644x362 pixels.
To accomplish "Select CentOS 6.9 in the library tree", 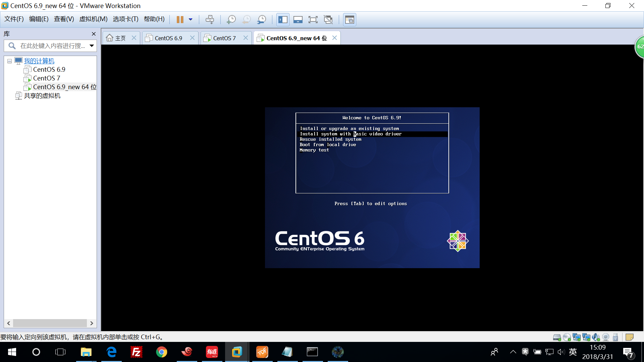I will (49, 69).
